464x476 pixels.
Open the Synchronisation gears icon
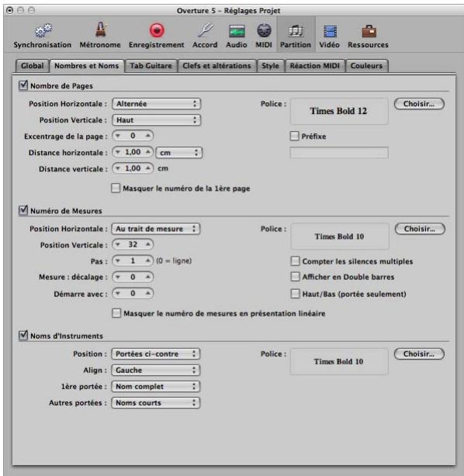click(x=43, y=30)
